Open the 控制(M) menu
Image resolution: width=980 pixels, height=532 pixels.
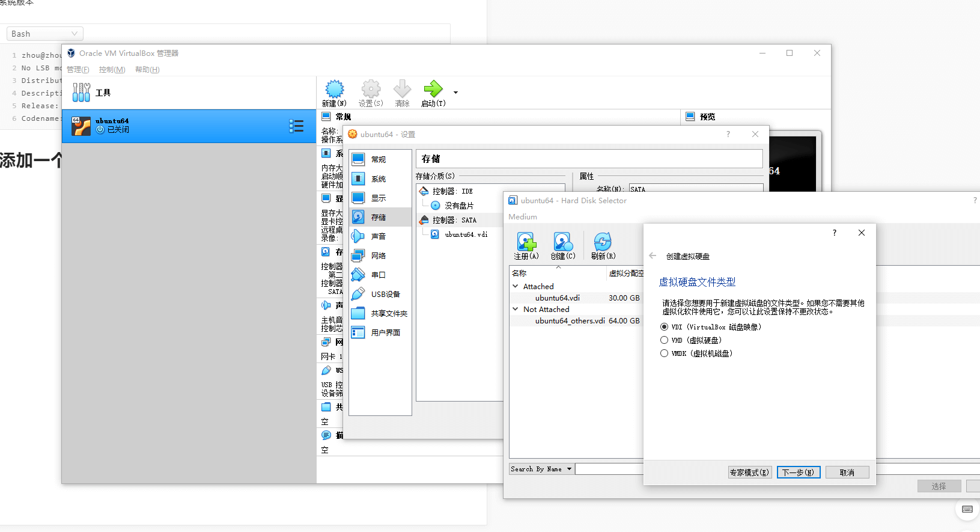[x=112, y=70]
